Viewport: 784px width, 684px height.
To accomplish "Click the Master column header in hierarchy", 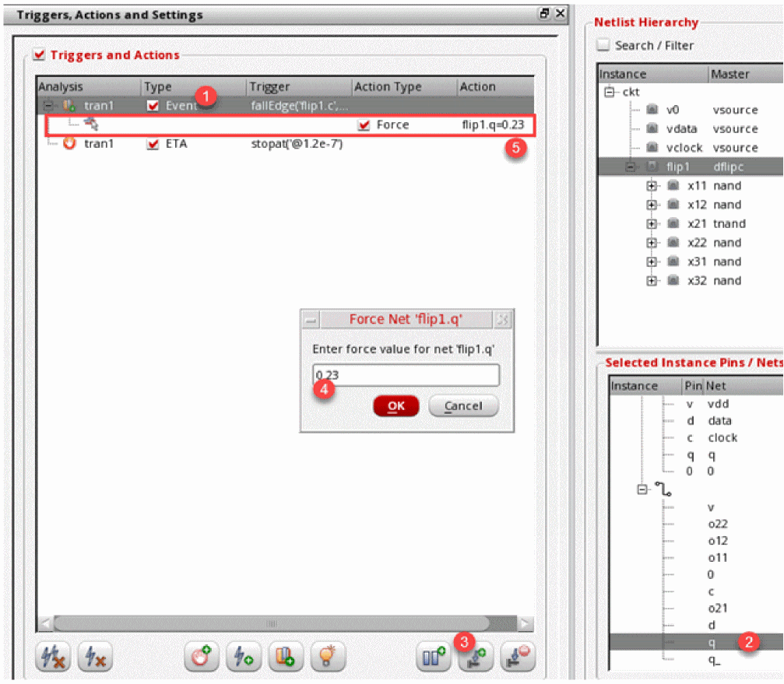I will pos(746,74).
